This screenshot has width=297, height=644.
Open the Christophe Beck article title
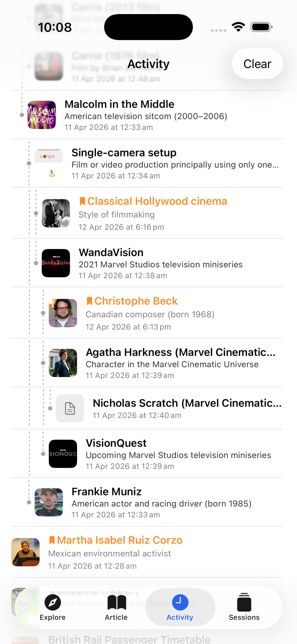coord(136,301)
